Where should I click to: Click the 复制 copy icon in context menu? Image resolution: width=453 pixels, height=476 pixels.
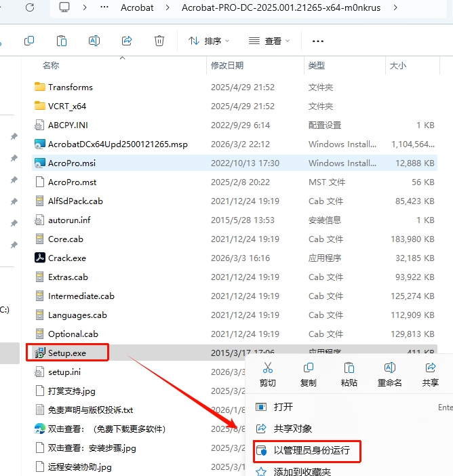pos(309,368)
